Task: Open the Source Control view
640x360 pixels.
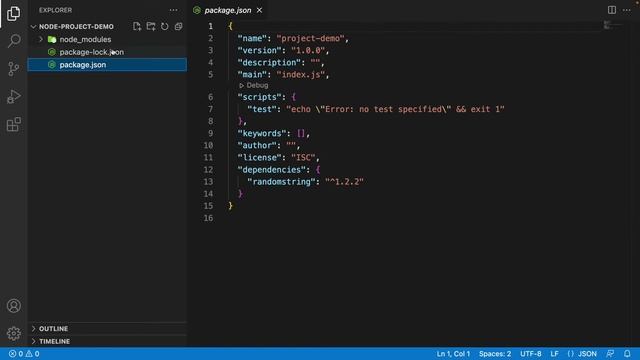Action: click(13, 69)
